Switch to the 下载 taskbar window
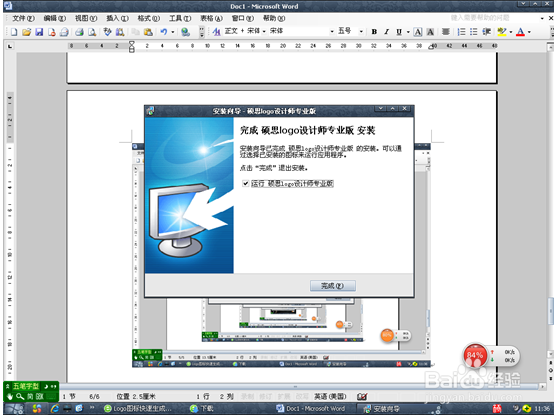Image resolution: width=554 pixels, height=417 pixels. pyautogui.click(x=202, y=409)
